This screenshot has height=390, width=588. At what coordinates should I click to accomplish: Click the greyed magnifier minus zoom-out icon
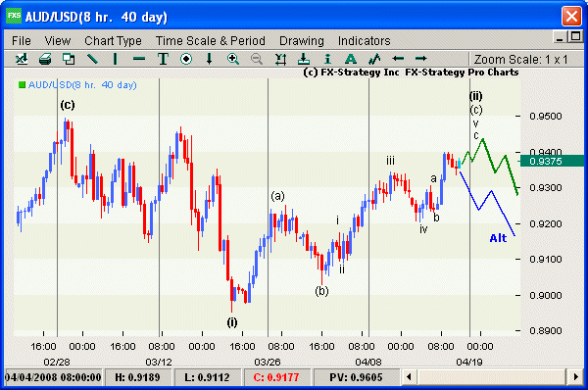257,59
